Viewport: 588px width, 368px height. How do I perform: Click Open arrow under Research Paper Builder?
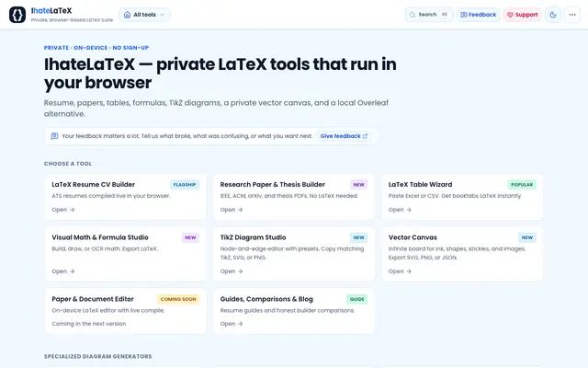click(x=232, y=210)
